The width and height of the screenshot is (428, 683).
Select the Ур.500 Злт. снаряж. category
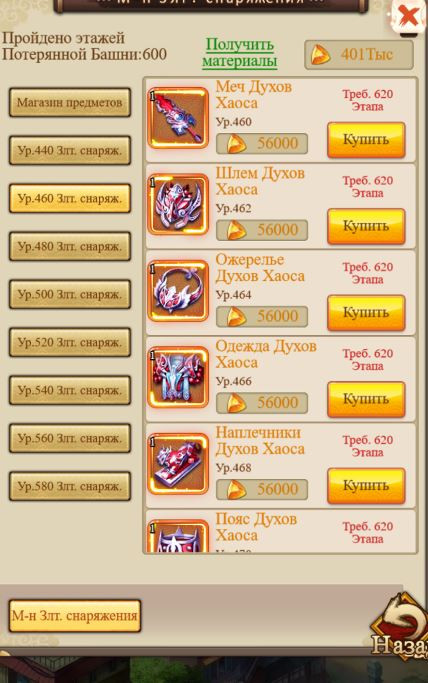70,294
